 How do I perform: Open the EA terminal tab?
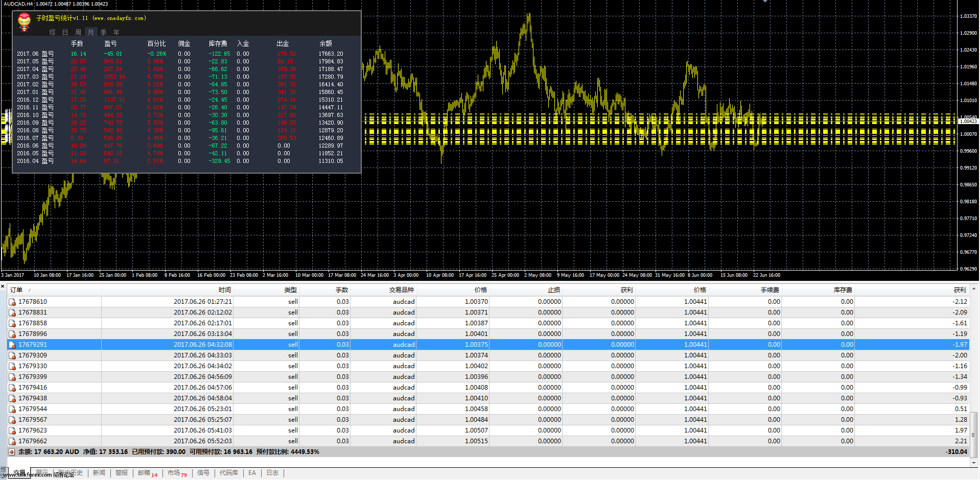(x=252, y=473)
